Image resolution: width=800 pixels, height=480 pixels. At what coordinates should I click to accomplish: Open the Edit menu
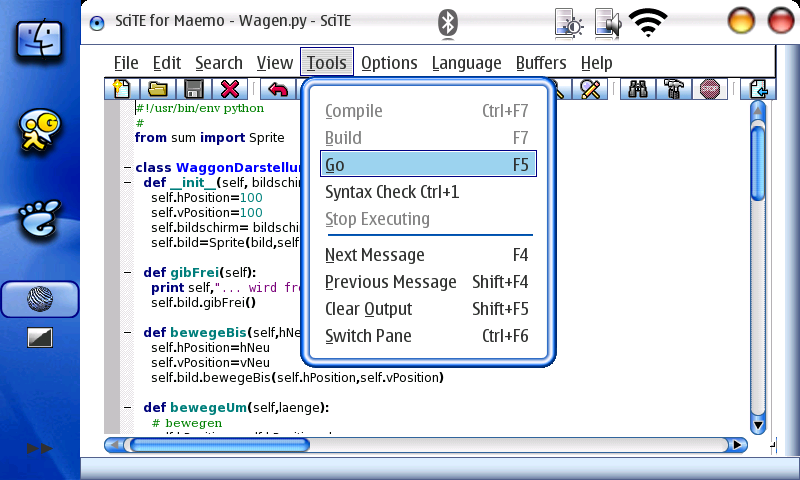click(167, 63)
